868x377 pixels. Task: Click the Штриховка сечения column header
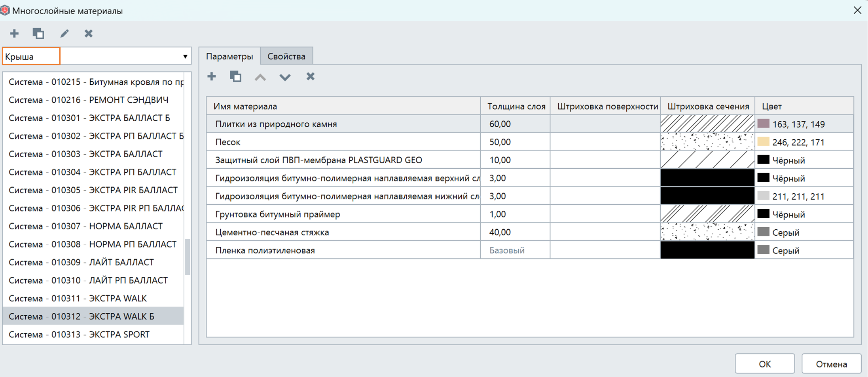click(x=708, y=106)
